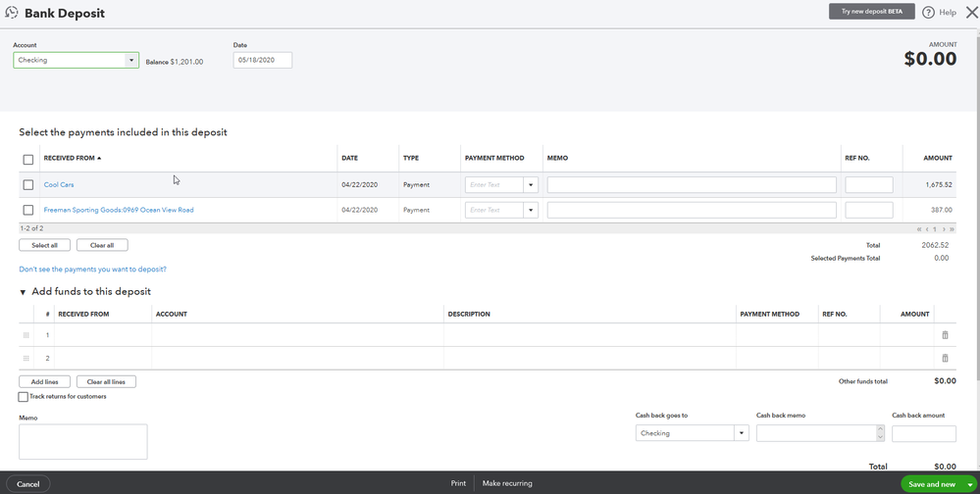Viewport: 980px width, 494px height.
Task: Click the Add lines button
Action: [44, 381]
